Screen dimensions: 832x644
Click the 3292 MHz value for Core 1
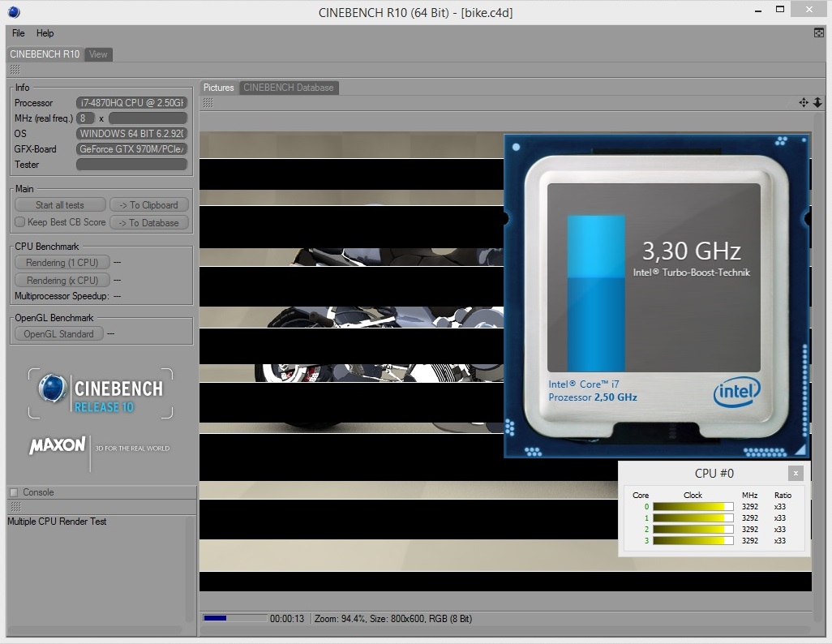pyautogui.click(x=750, y=517)
